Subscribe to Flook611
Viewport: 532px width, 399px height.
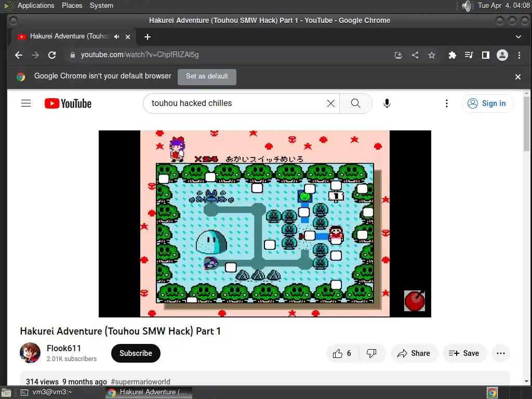(136, 353)
